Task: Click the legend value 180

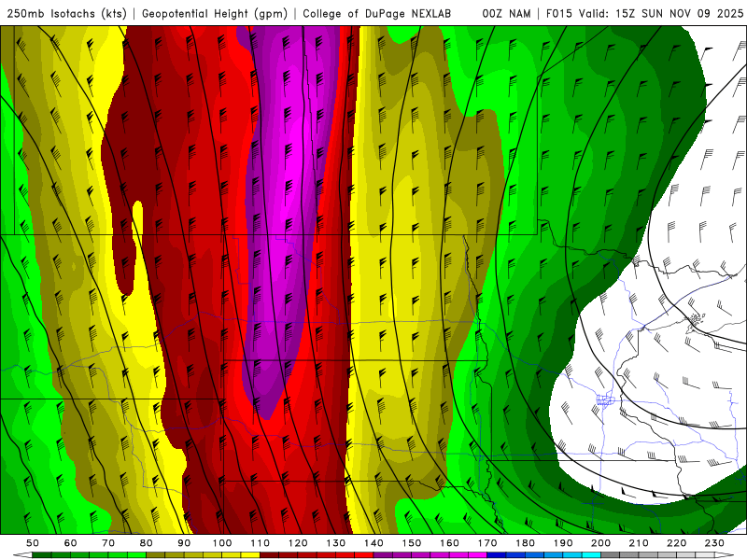Action: point(525,543)
